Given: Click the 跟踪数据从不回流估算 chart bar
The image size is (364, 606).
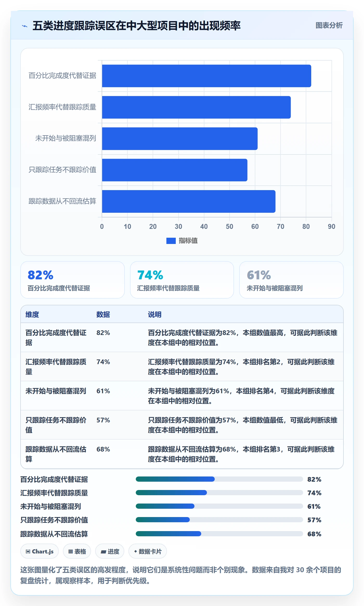Looking at the screenshot, I should [188, 201].
